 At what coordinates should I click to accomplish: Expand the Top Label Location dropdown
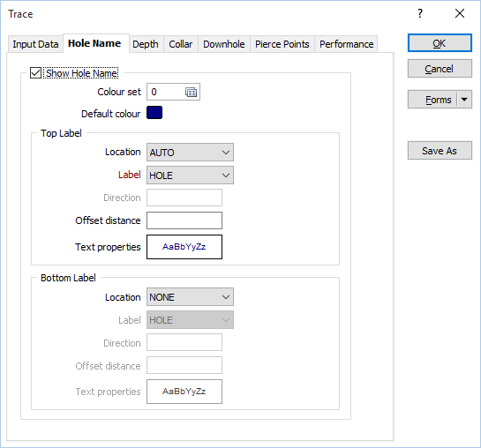tap(190, 153)
